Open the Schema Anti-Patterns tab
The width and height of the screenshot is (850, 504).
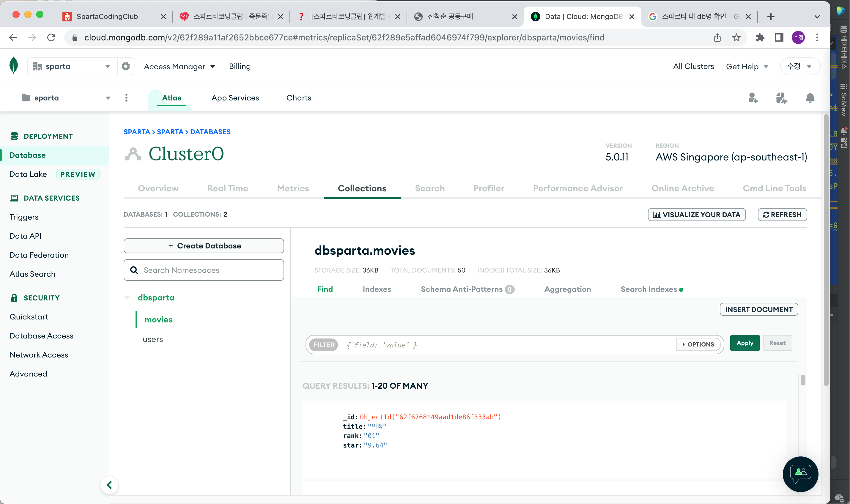(x=467, y=289)
